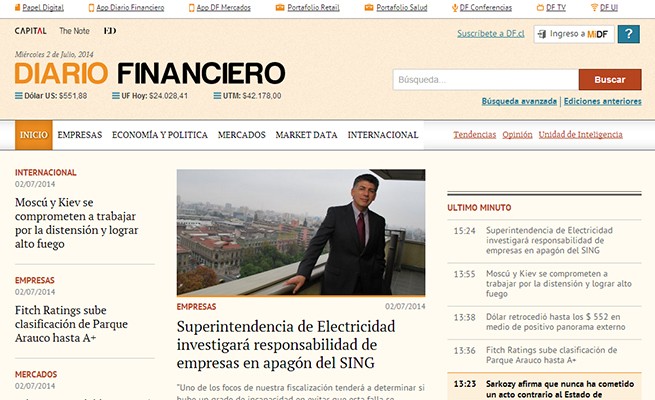Go to the MARKET DATA section
Viewport: 655px width, 400px height.
point(306,135)
